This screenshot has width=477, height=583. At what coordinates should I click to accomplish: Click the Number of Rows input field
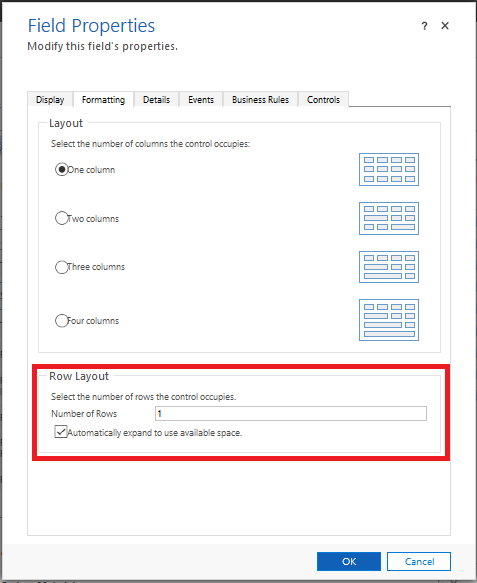291,413
